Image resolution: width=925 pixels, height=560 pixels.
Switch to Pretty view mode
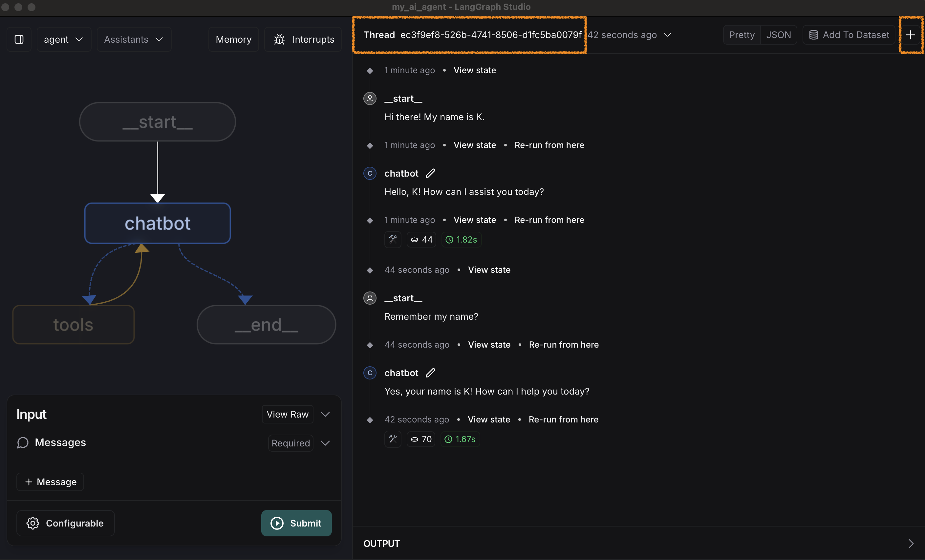(742, 35)
